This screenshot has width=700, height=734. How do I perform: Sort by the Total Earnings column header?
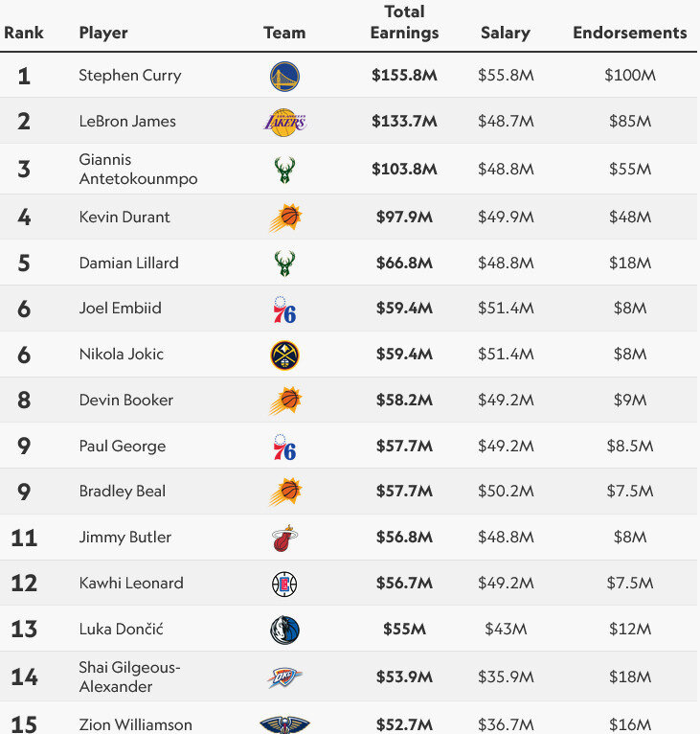point(404,23)
